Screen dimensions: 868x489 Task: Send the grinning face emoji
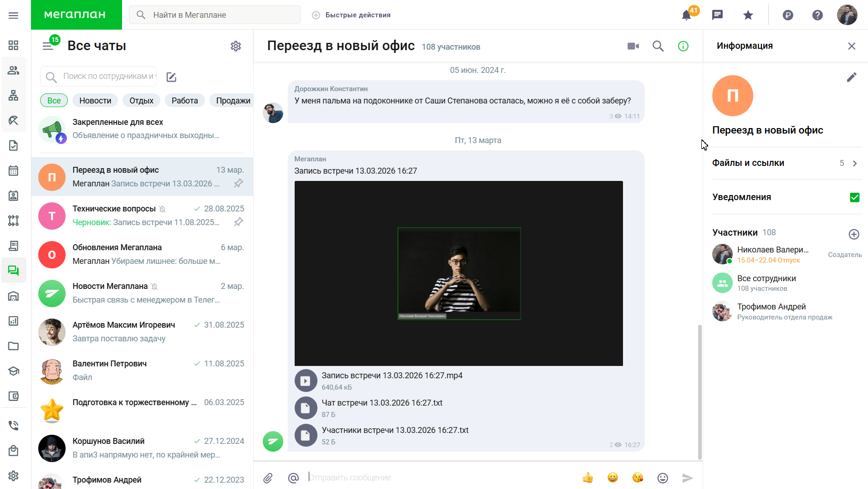[613, 478]
